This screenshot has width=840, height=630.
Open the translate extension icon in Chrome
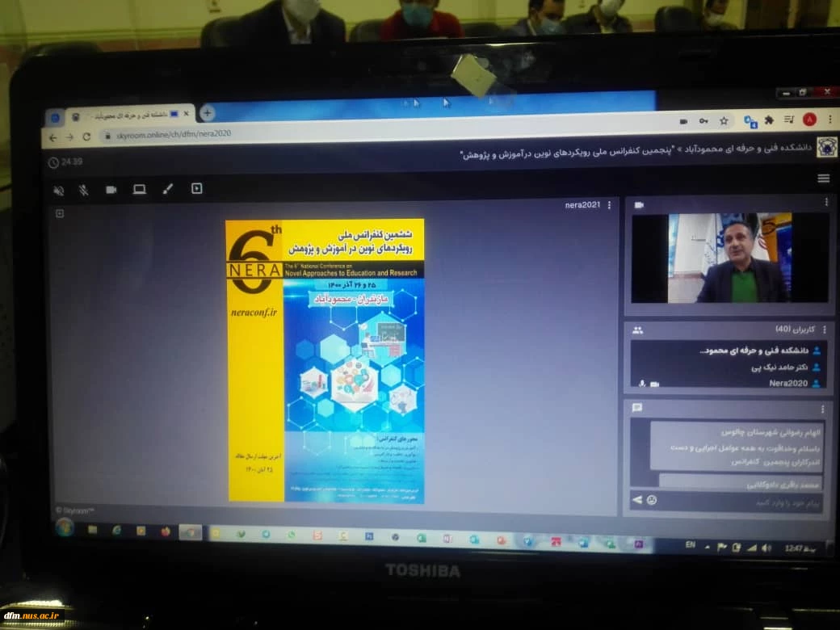[x=750, y=121]
